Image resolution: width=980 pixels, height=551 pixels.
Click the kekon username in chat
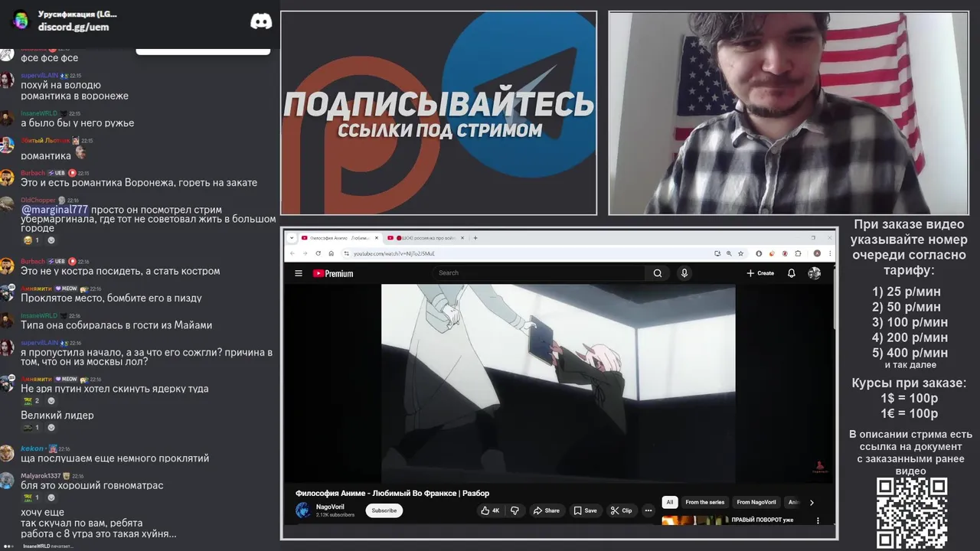(x=32, y=448)
